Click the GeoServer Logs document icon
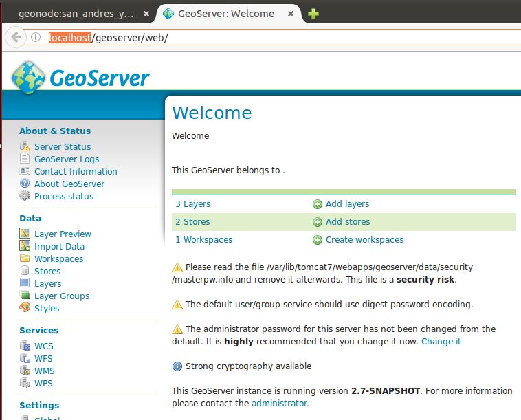 pos(25,159)
